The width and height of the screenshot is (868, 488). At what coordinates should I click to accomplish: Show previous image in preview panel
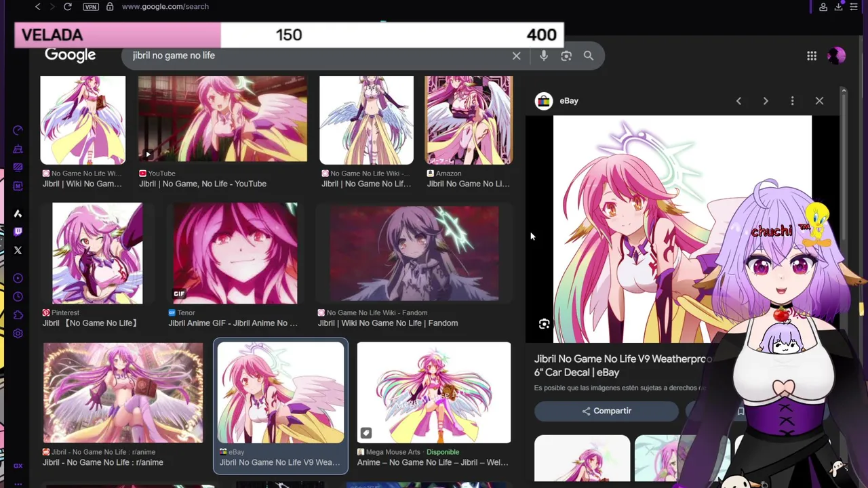(738, 101)
